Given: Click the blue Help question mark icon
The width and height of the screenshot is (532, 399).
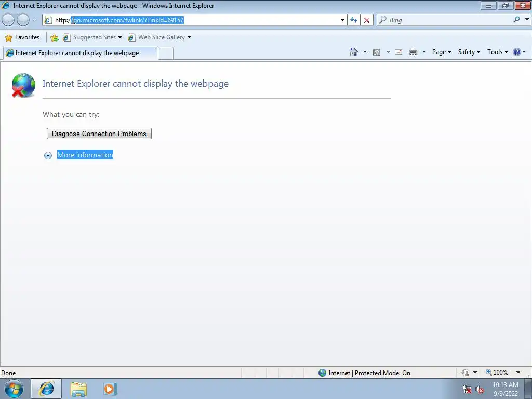Looking at the screenshot, I should [517, 52].
